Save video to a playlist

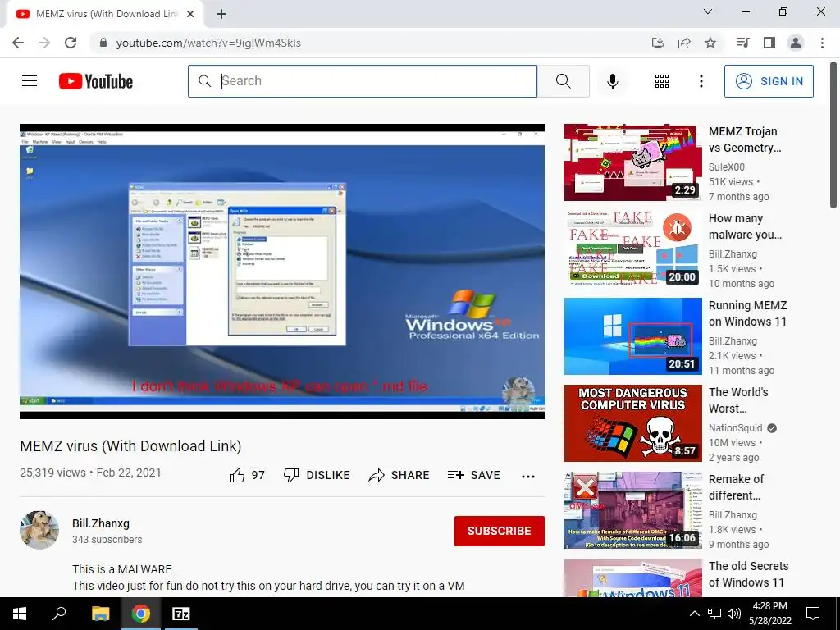tap(473, 475)
